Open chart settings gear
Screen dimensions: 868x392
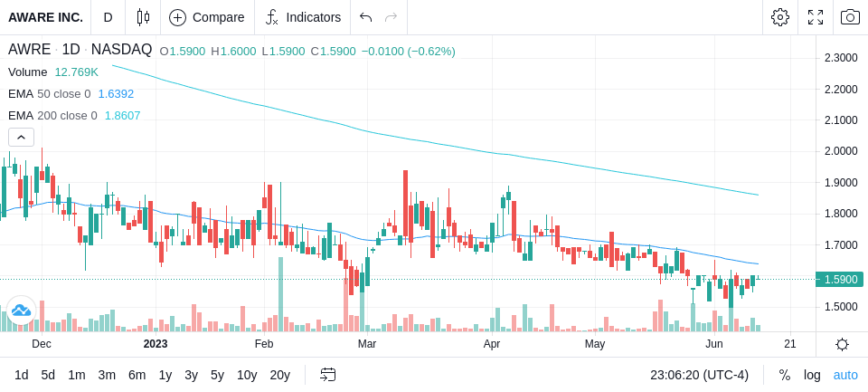pos(780,17)
